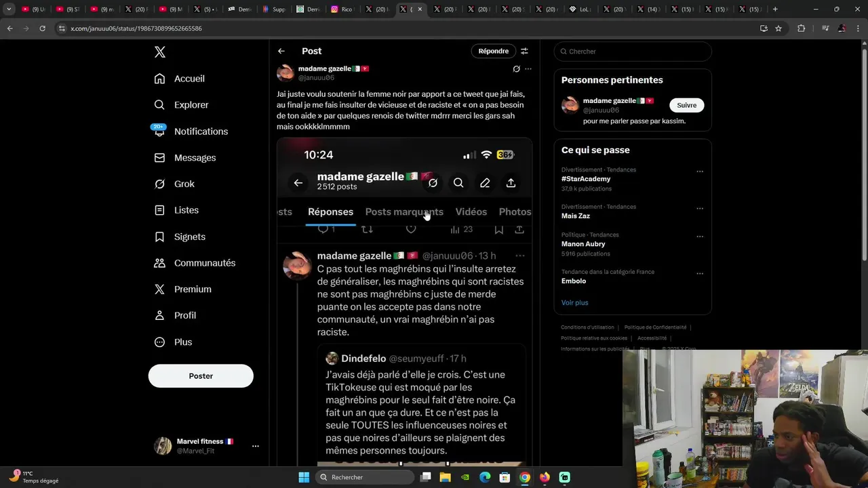Image resolution: width=868 pixels, height=488 pixels.
Task: Click the Poster button
Action: point(201,376)
